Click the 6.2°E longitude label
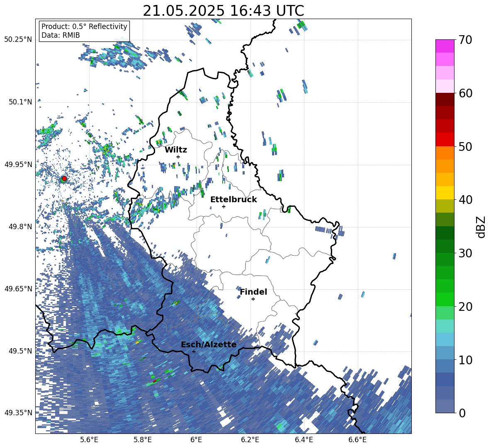Screen dimensions: 491x448 250,440
